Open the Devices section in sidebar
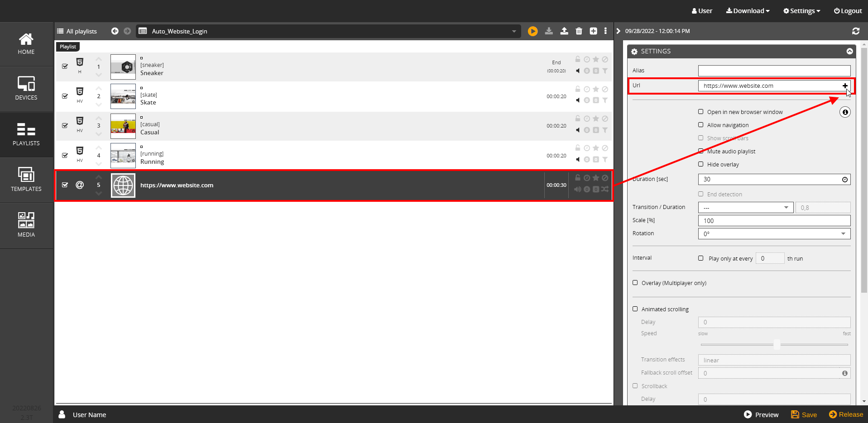Screen dimensions: 868x423 pos(26,89)
